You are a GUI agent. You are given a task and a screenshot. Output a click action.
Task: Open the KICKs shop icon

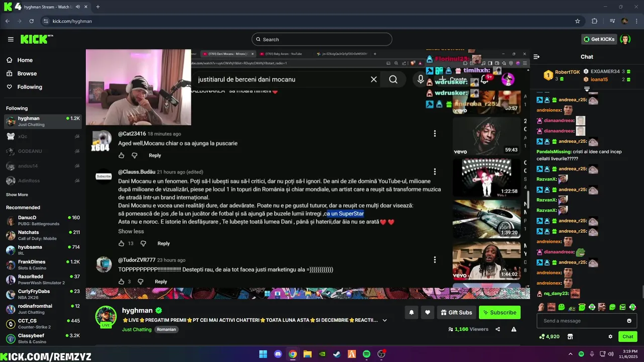(570, 336)
